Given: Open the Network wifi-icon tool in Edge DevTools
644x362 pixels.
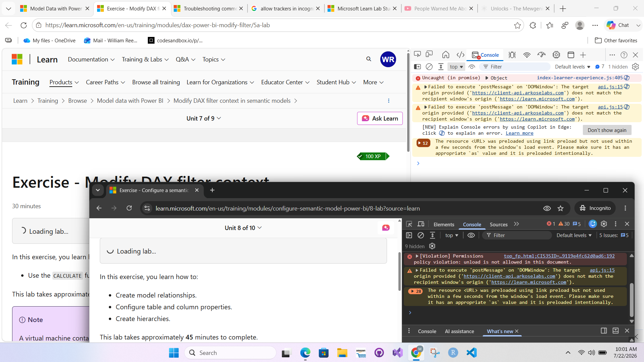Looking at the screenshot, I should (x=527, y=55).
